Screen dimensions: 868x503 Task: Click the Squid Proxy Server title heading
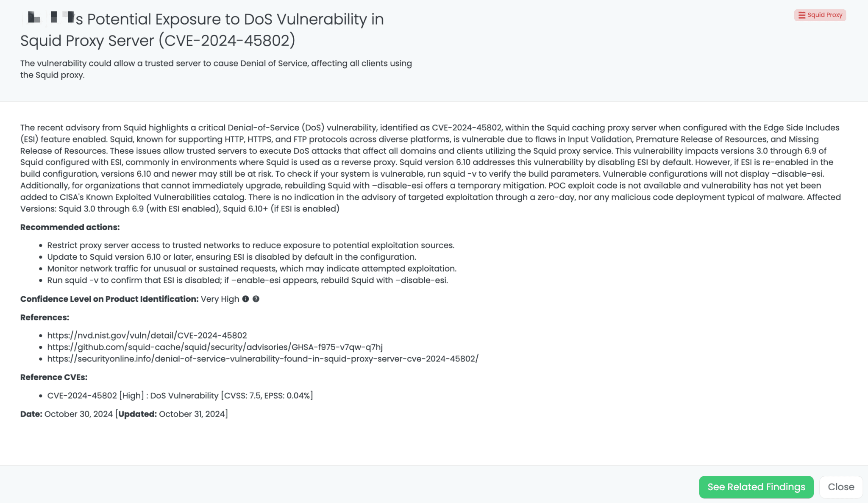tap(202, 30)
